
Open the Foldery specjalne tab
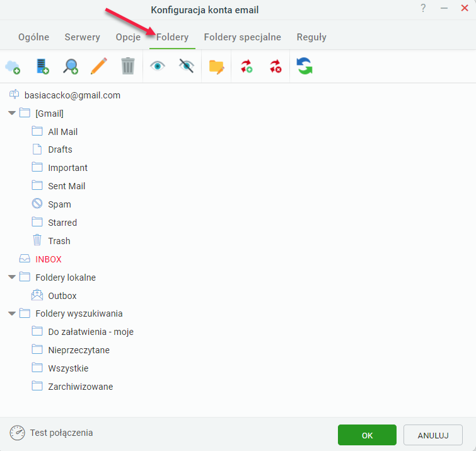pyautogui.click(x=243, y=37)
